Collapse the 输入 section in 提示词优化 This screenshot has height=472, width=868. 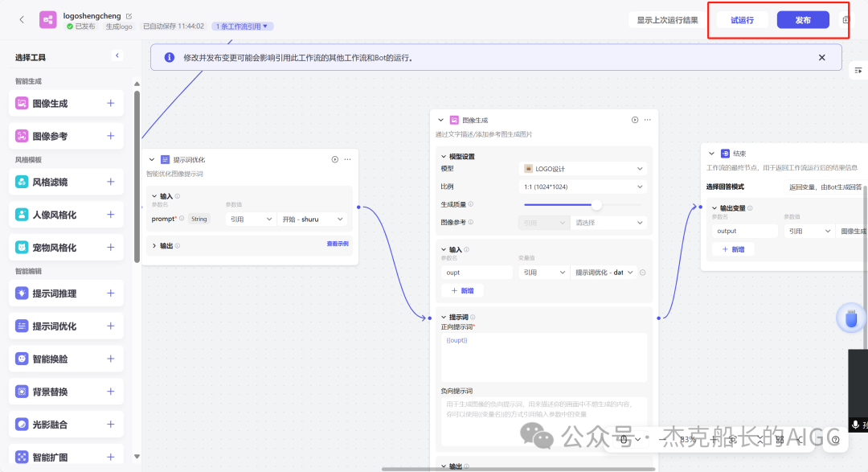154,196
